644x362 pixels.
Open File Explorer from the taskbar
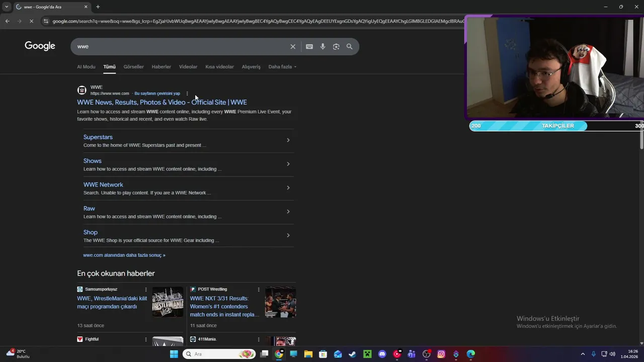pos(308,354)
